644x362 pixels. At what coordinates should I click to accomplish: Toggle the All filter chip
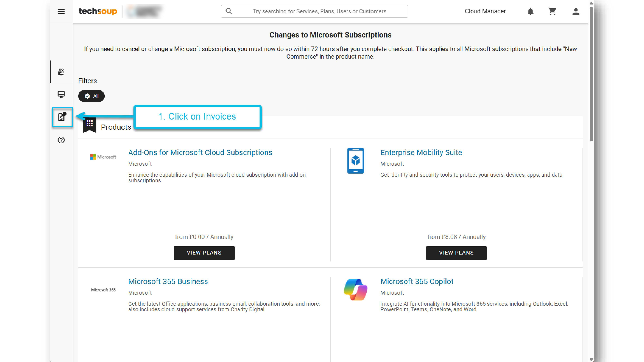tap(91, 96)
